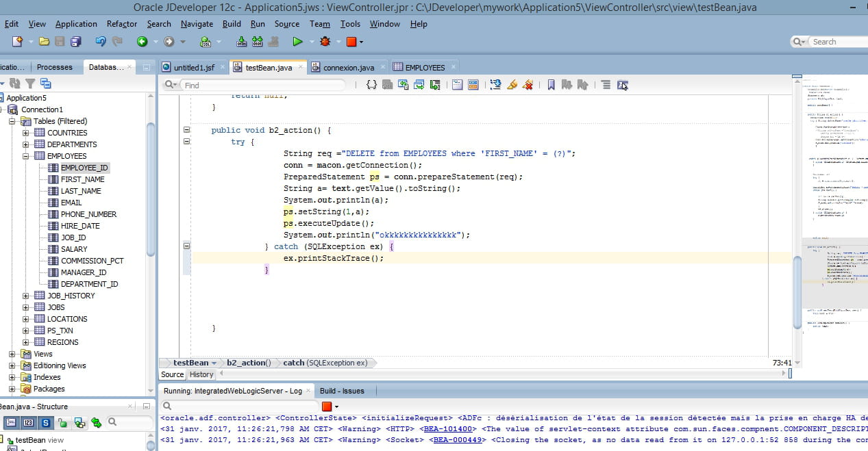Click the code braces icon in editor toolbar
868x451 pixels.
pos(371,85)
